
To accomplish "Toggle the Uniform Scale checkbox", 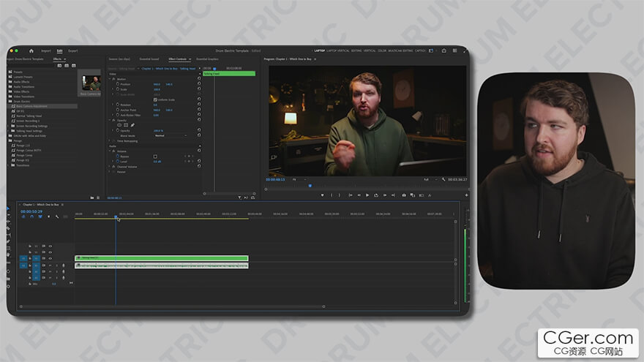I will point(155,99).
